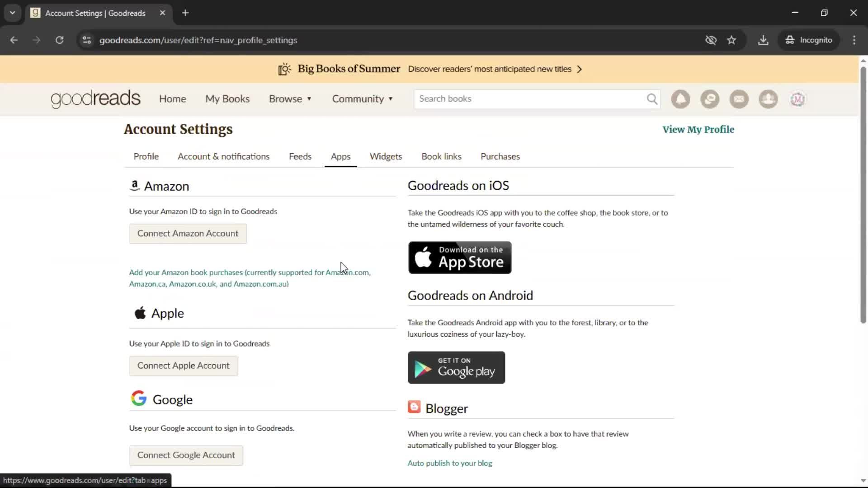Open the tab search dropdown arrow
Screen dimensions: 868x488
click(13, 13)
